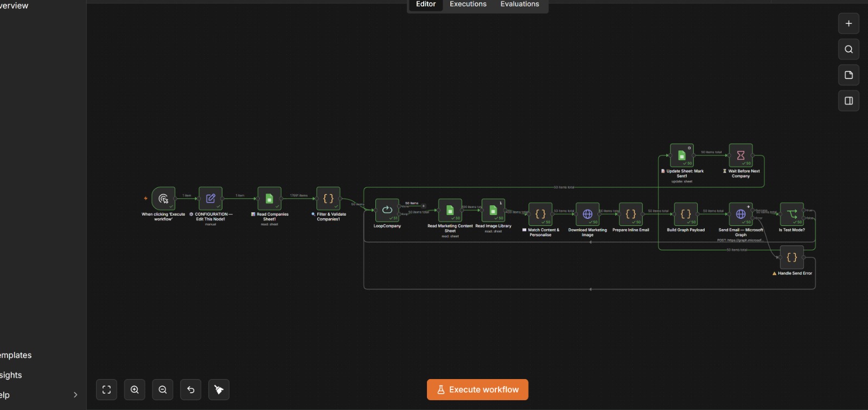The height and width of the screenshot is (410, 868).
Task: Select the Filter & Validate Companies1 code node
Action: [x=328, y=199]
